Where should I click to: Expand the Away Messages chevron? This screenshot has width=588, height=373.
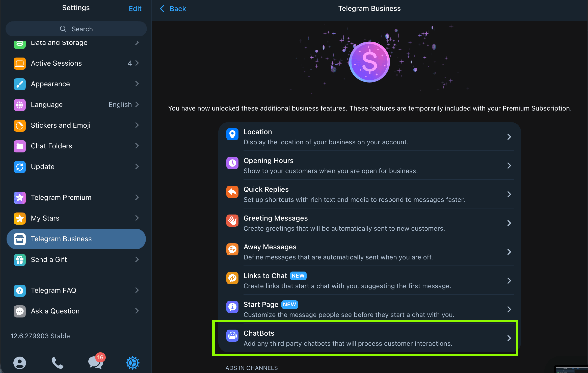[509, 252]
